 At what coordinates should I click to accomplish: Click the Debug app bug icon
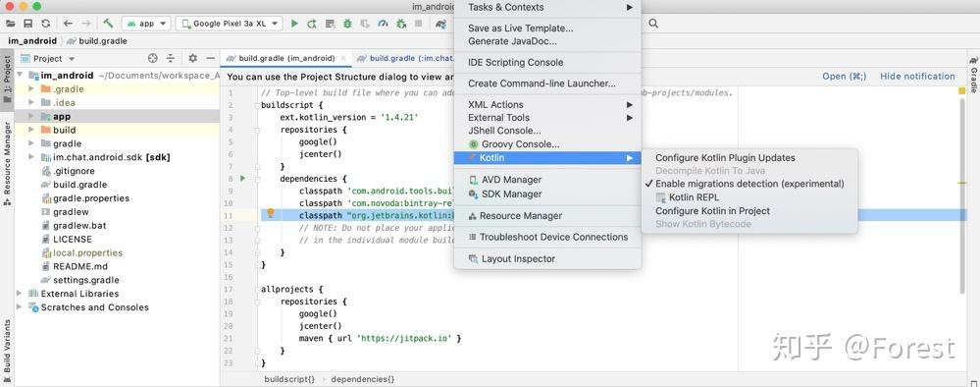pos(347,24)
